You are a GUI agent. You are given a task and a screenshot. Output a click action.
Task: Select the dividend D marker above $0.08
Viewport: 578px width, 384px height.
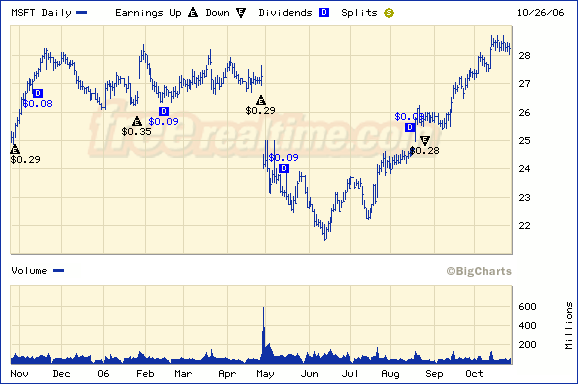(x=38, y=93)
